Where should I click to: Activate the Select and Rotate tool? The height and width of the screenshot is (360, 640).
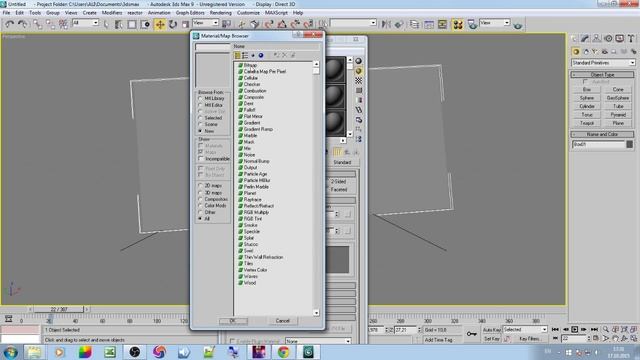(x=173, y=24)
